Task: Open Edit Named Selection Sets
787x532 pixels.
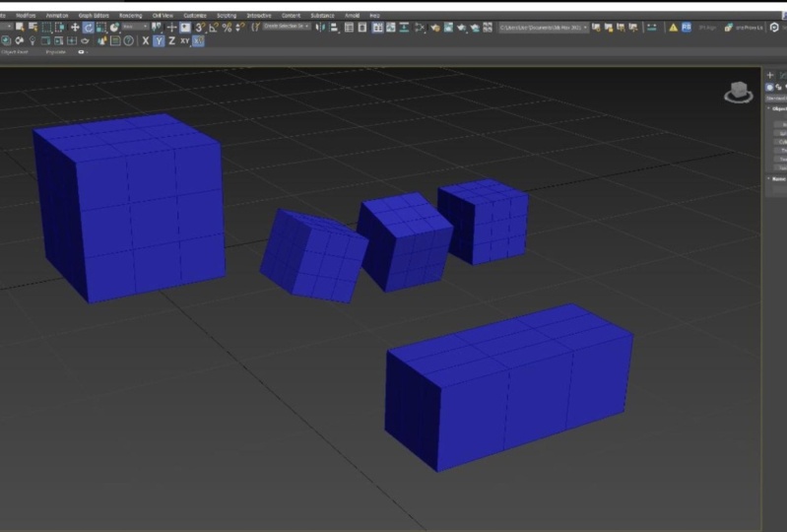Action: coord(255,28)
